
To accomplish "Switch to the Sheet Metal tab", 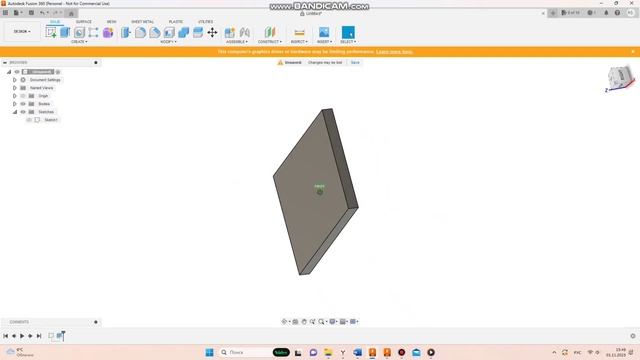I will click(142, 22).
